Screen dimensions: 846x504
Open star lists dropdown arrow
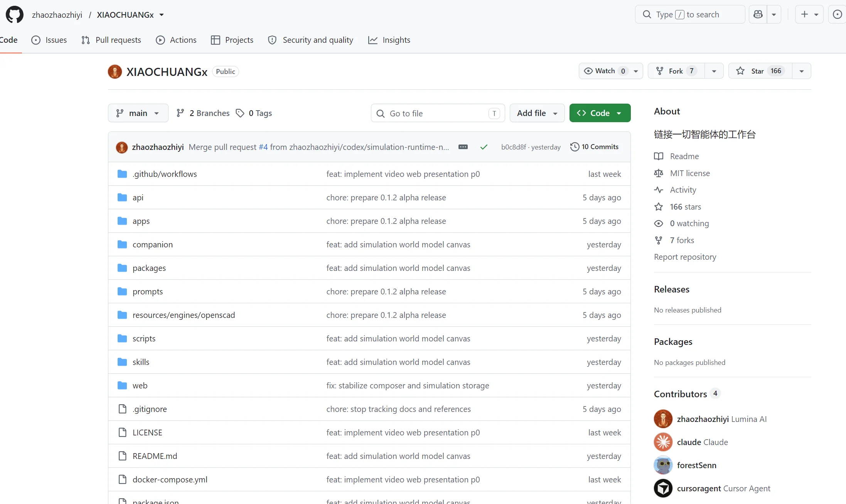tap(802, 71)
